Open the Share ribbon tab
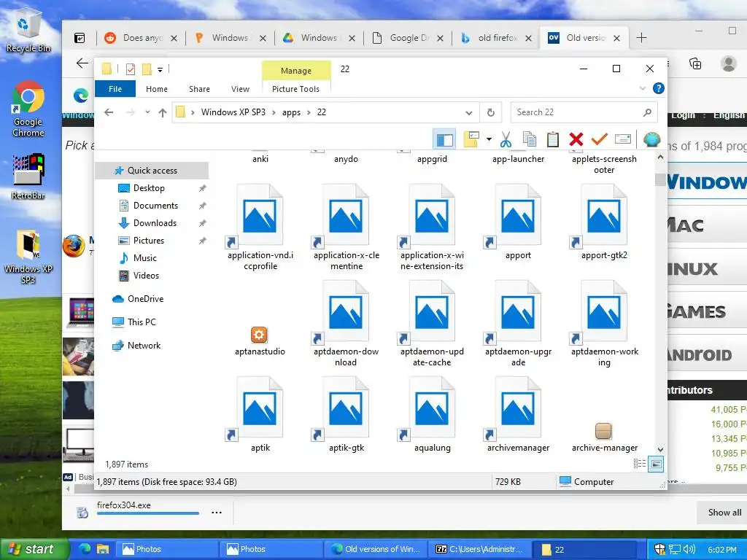 coord(199,89)
